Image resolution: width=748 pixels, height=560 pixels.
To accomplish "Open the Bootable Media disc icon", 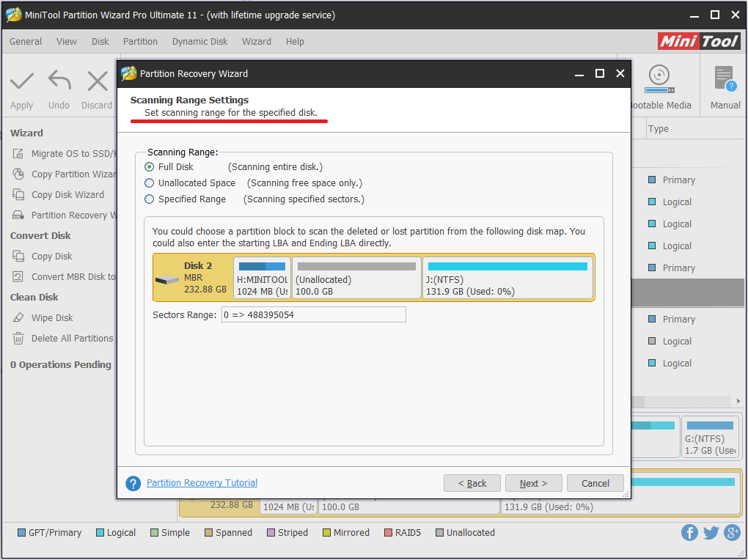I will pos(659,79).
